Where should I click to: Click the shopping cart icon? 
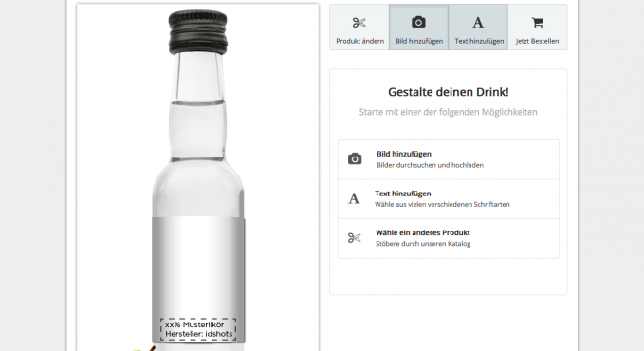click(x=537, y=22)
